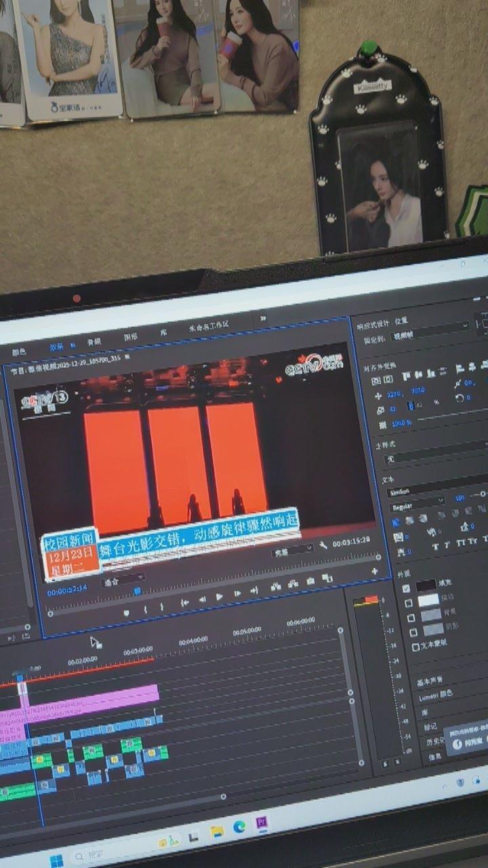488x868 pixels.
Task: Select right-align text icon
Action: pos(423,518)
